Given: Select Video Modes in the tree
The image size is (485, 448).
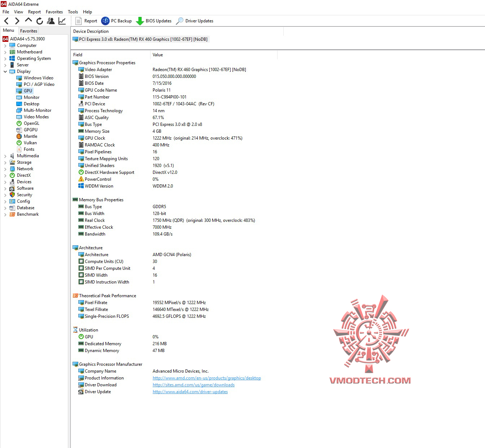Looking at the screenshot, I should (x=36, y=117).
